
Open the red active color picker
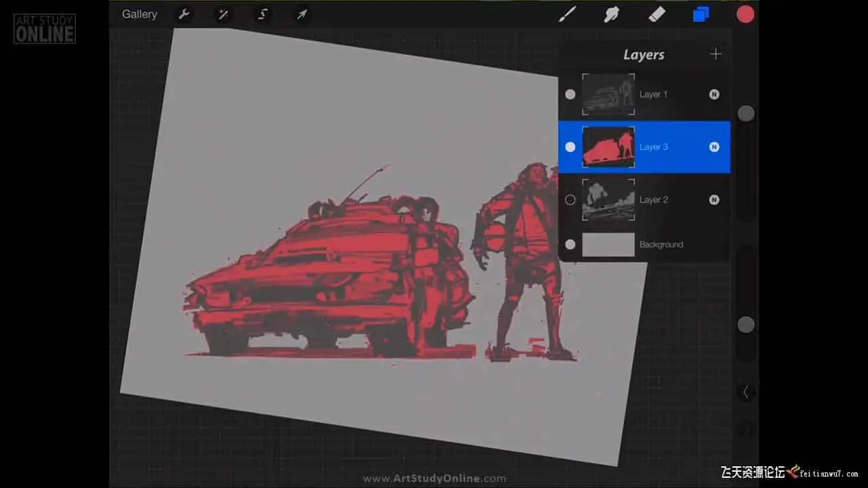[x=745, y=14]
